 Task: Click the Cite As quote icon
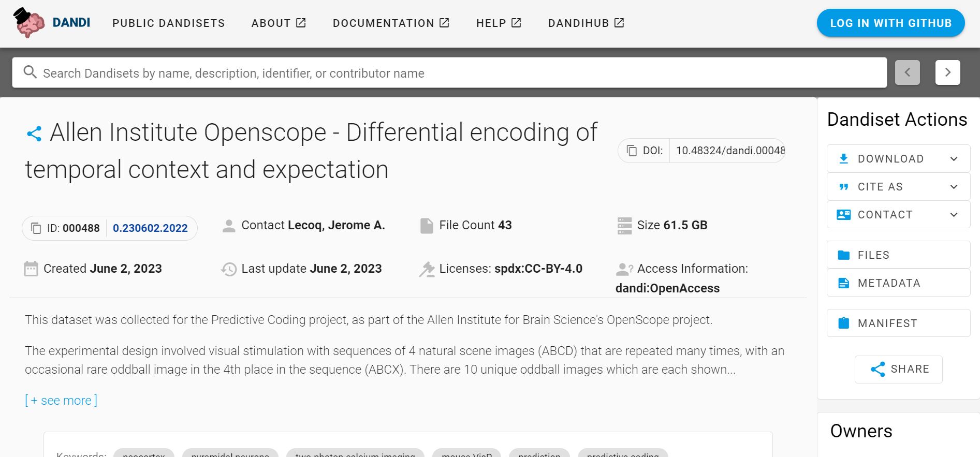(844, 187)
